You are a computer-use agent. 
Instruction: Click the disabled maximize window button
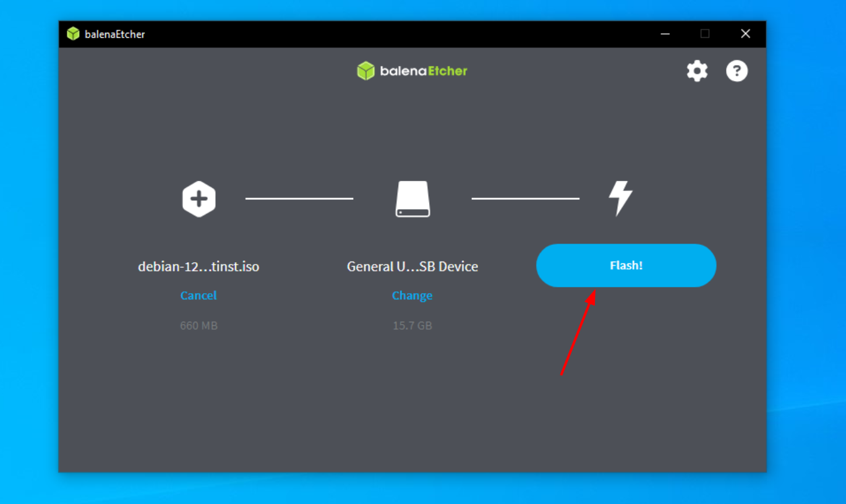705,34
